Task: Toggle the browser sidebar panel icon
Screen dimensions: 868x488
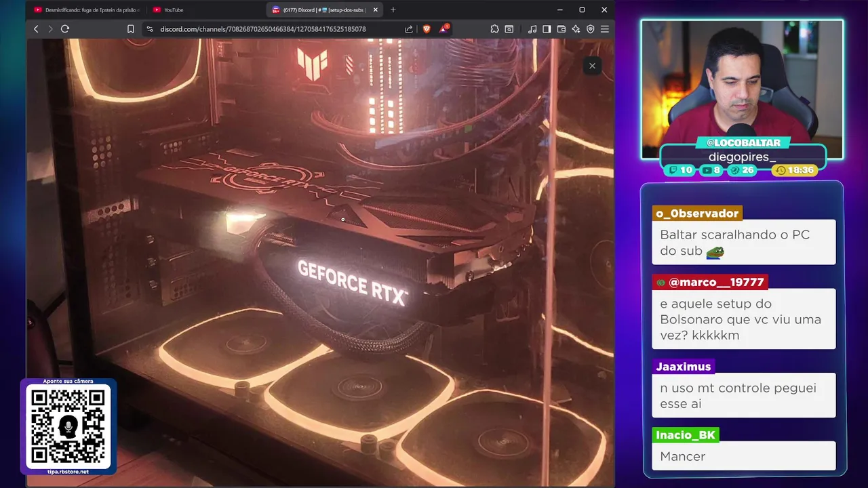Action: pyautogui.click(x=547, y=29)
